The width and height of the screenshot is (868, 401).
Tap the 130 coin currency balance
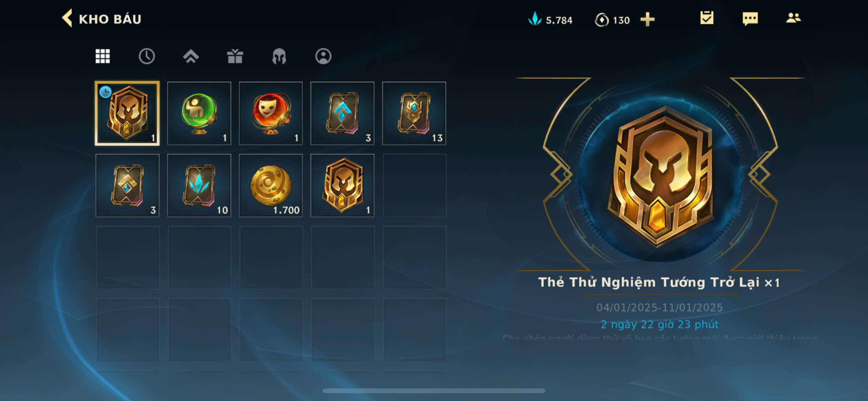pyautogui.click(x=612, y=20)
